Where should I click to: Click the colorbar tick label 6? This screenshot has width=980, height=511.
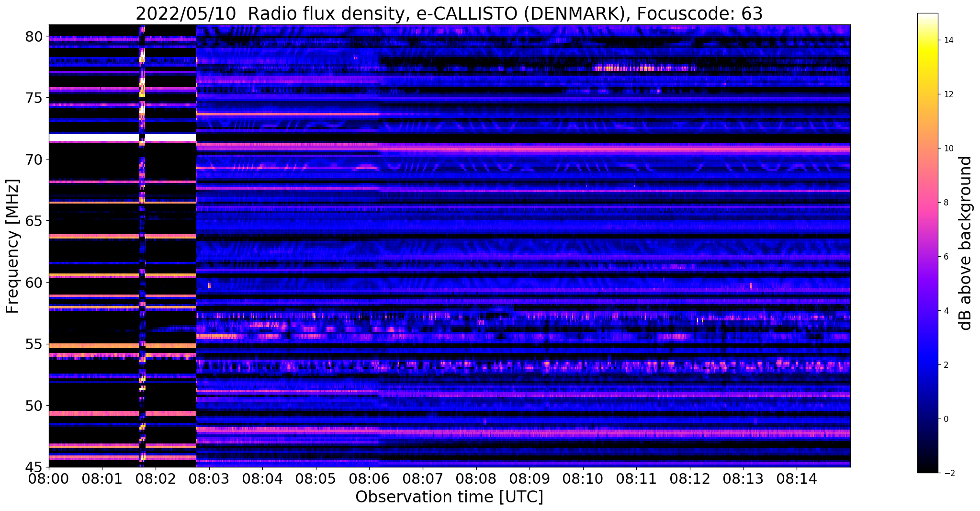tap(946, 257)
